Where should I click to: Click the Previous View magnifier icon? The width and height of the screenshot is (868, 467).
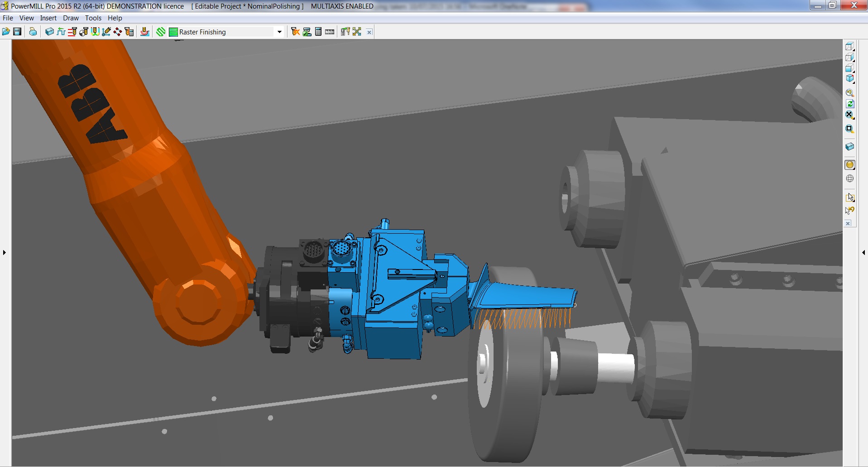click(850, 93)
